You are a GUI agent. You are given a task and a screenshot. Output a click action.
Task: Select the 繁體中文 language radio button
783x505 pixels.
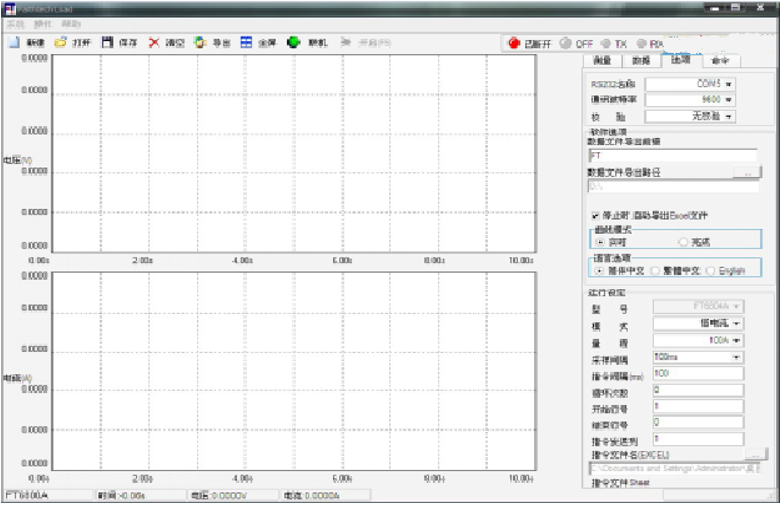tap(655, 270)
